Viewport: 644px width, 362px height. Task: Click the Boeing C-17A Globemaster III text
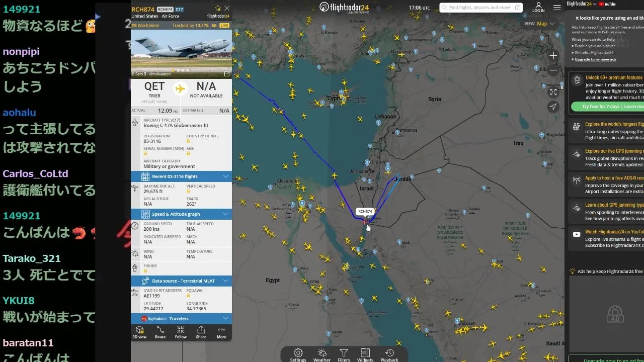[176, 125]
